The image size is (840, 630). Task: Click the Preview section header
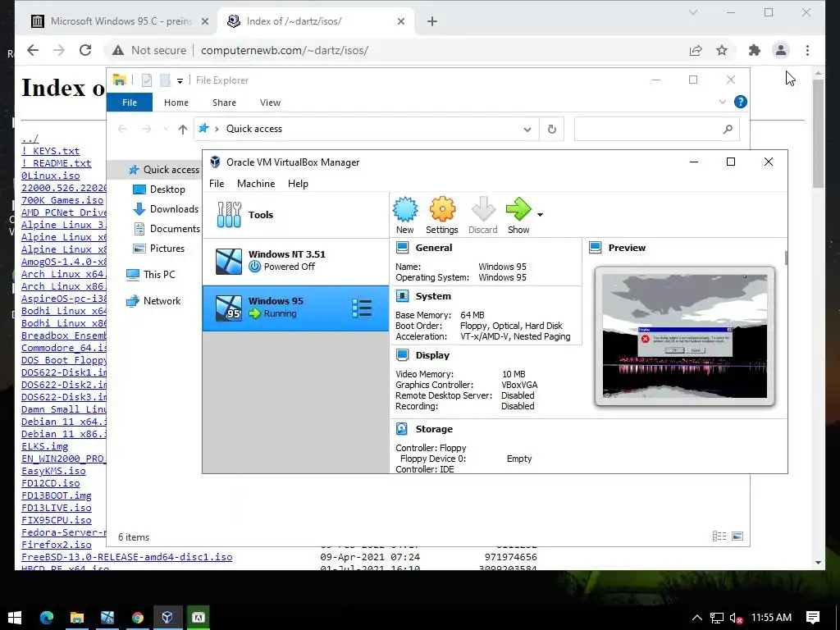point(627,248)
